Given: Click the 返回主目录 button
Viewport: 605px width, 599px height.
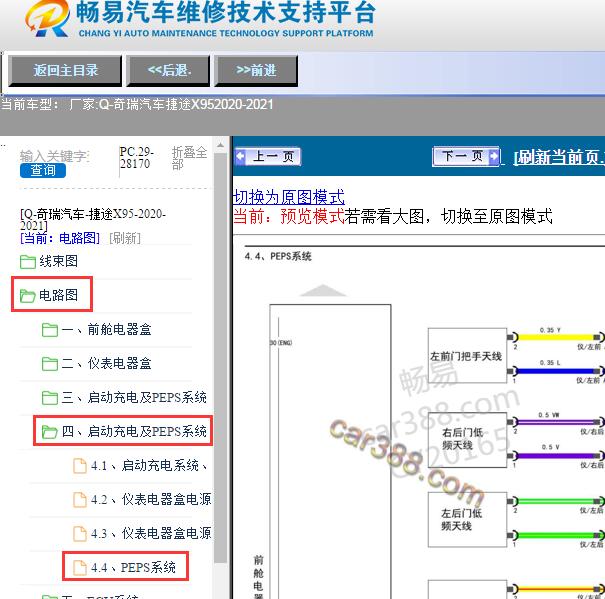Looking at the screenshot, I should point(65,71).
